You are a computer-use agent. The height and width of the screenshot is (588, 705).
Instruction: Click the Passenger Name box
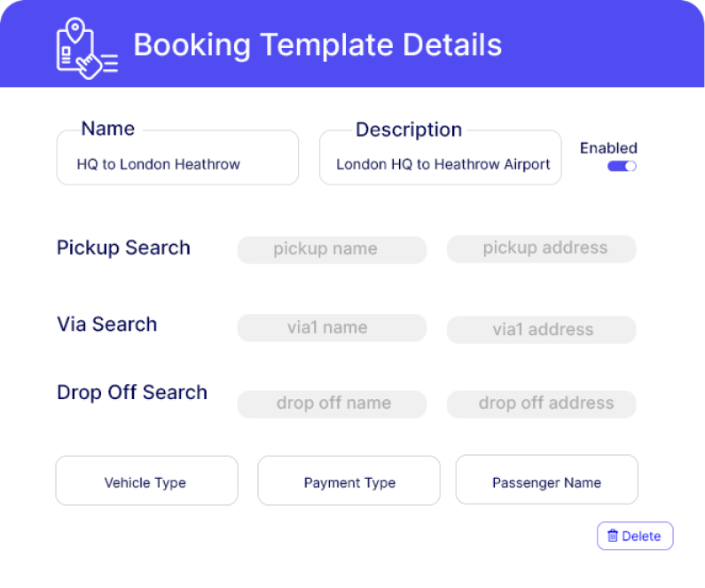point(547,480)
